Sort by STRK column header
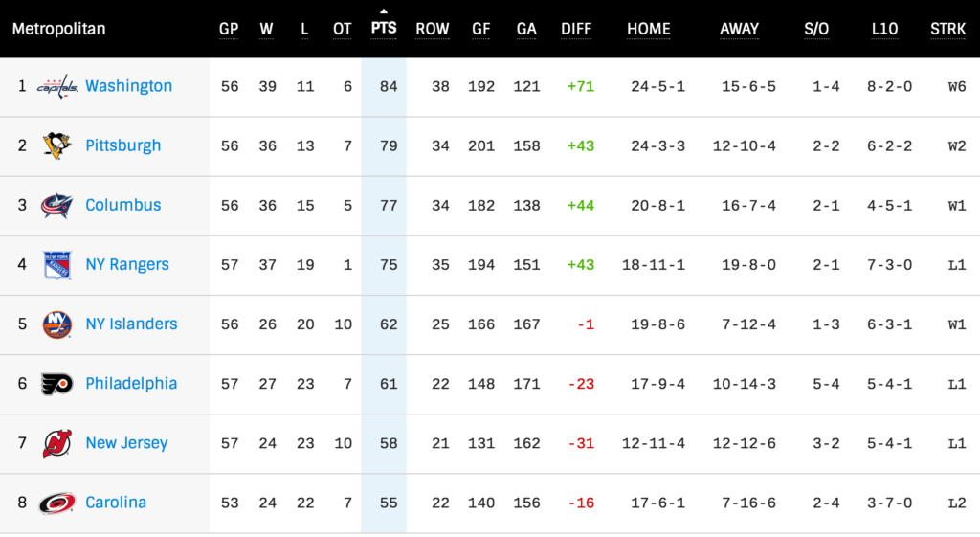This screenshot has width=980, height=537. (x=947, y=29)
